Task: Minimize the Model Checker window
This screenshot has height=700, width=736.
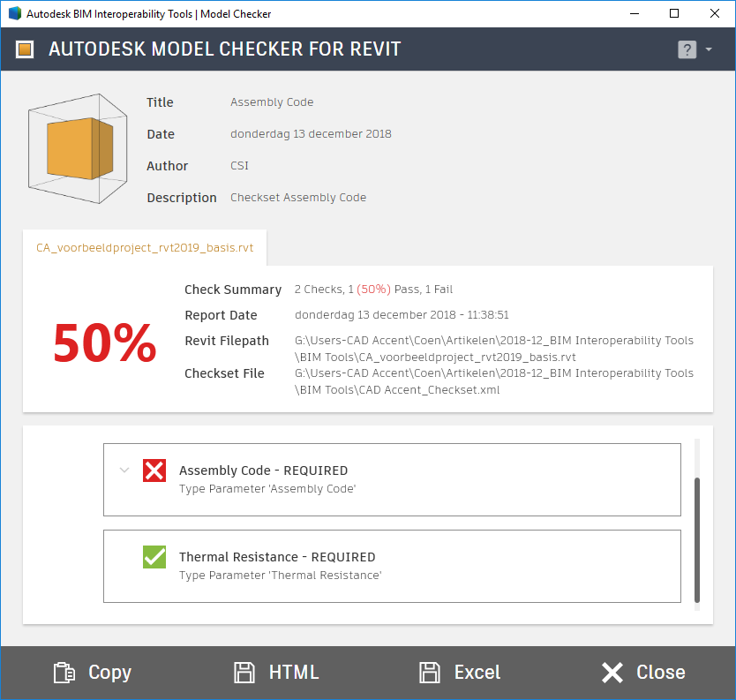Action: [x=635, y=13]
